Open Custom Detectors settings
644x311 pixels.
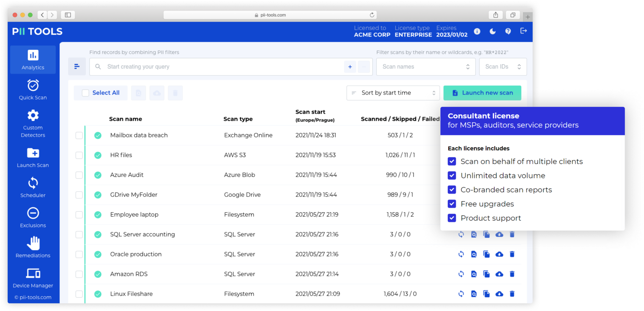pyautogui.click(x=33, y=124)
